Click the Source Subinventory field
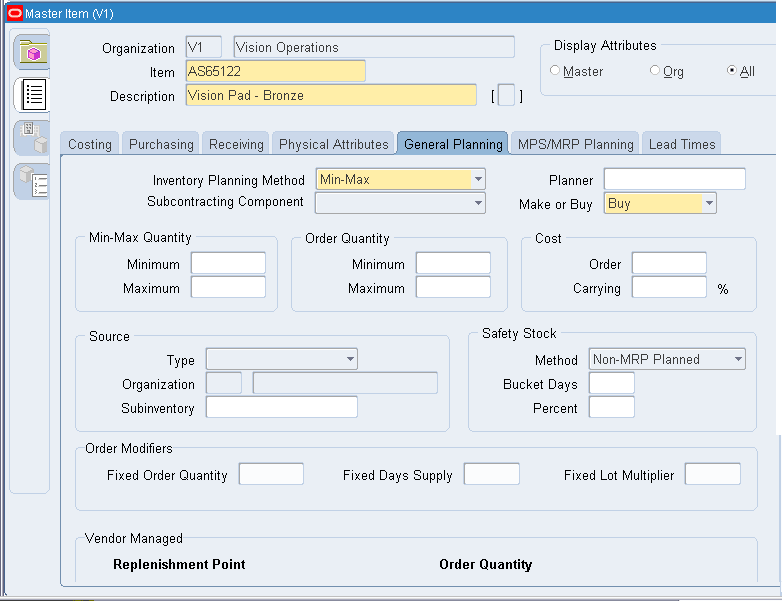 [x=282, y=407]
